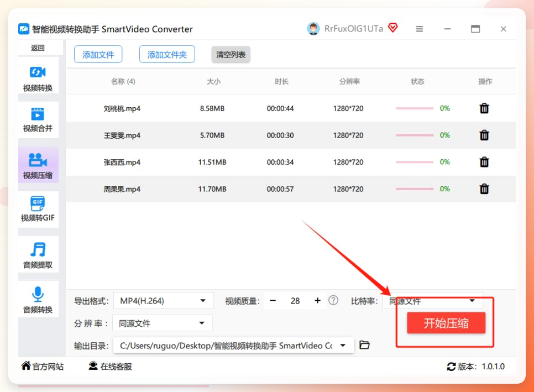534x392 pixels.
Task: Click the 状态 column header
Action: [x=417, y=81]
